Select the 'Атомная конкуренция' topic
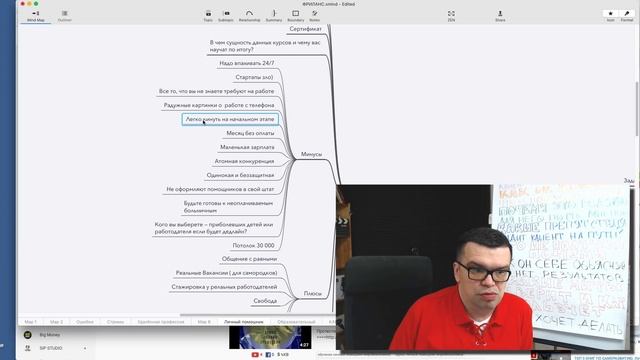This screenshot has height=360, width=640. click(244, 161)
